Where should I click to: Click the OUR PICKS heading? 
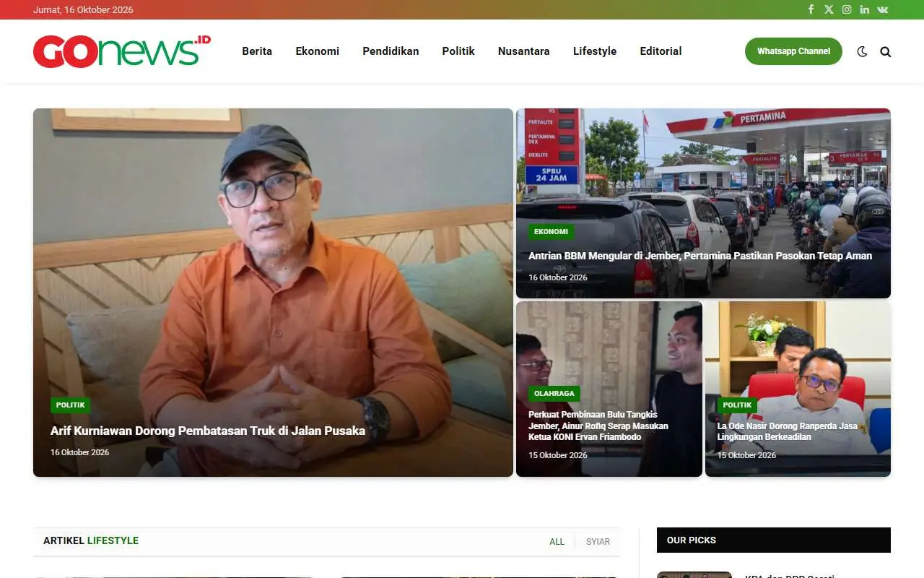(692, 540)
